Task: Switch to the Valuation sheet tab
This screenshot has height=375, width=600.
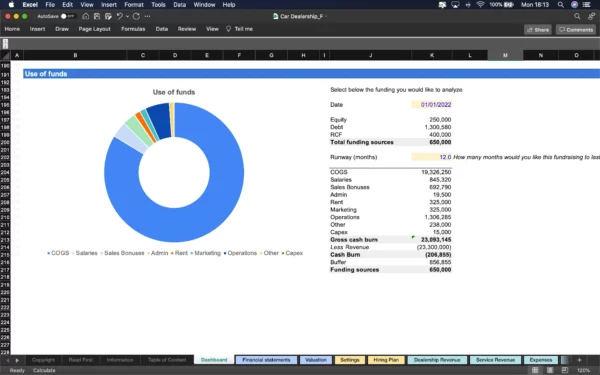Action: tap(316, 360)
